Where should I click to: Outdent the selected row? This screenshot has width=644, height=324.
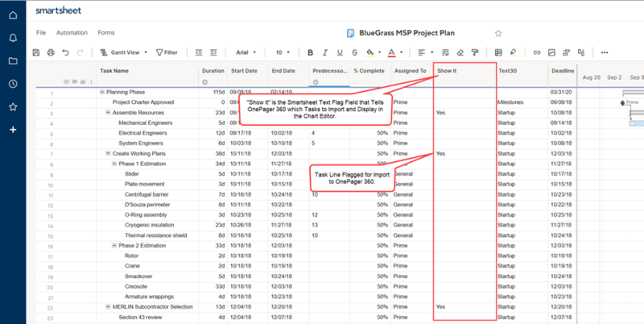(199, 52)
